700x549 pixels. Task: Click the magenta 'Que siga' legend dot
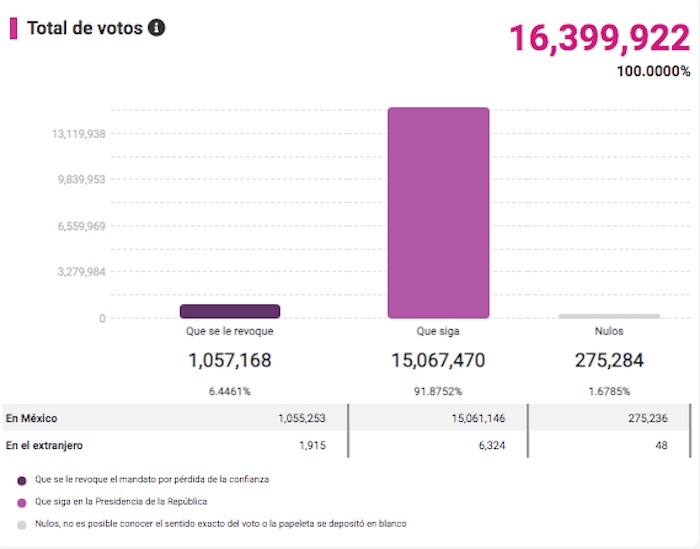pyautogui.click(x=22, y=501)
